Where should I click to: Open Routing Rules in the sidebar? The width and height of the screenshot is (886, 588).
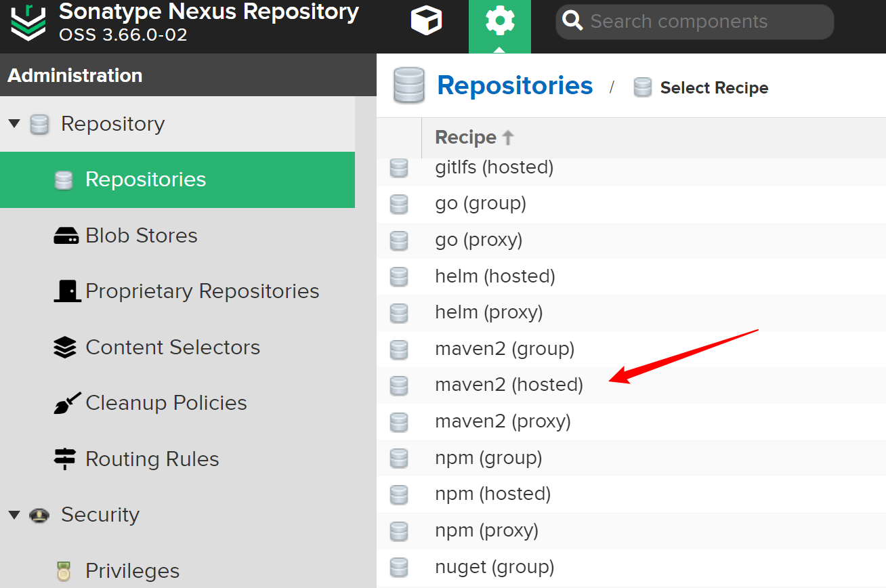tap(152, 459)
